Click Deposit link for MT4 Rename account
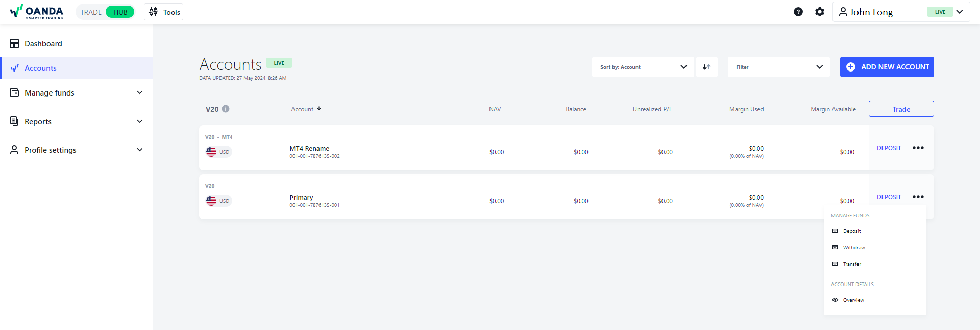This screenshot has height=330, width=980. (x=889, y=148)
